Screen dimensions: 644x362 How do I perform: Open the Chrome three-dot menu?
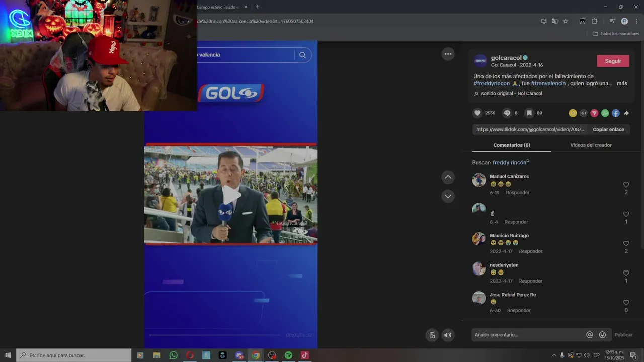(x=636, y=21)
